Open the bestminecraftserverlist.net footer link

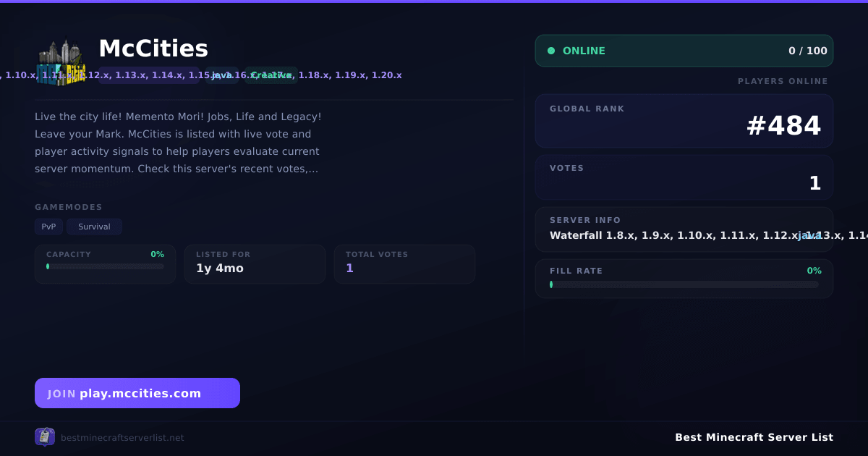pyautogui.click(x=122, y=438)
